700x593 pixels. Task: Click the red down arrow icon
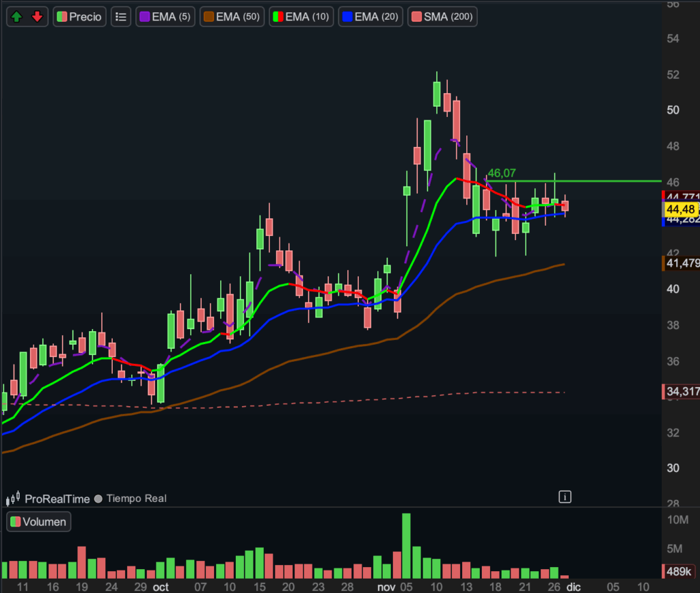[37, 16]
